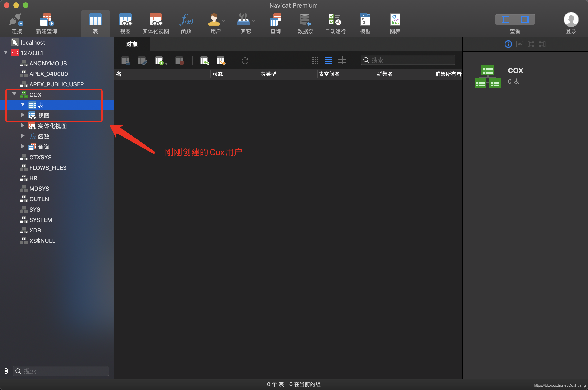Expand the 视图 node under COX
The width and height of the screenshot is (588, 390).
pyautogui.click(x=23, y=115)
